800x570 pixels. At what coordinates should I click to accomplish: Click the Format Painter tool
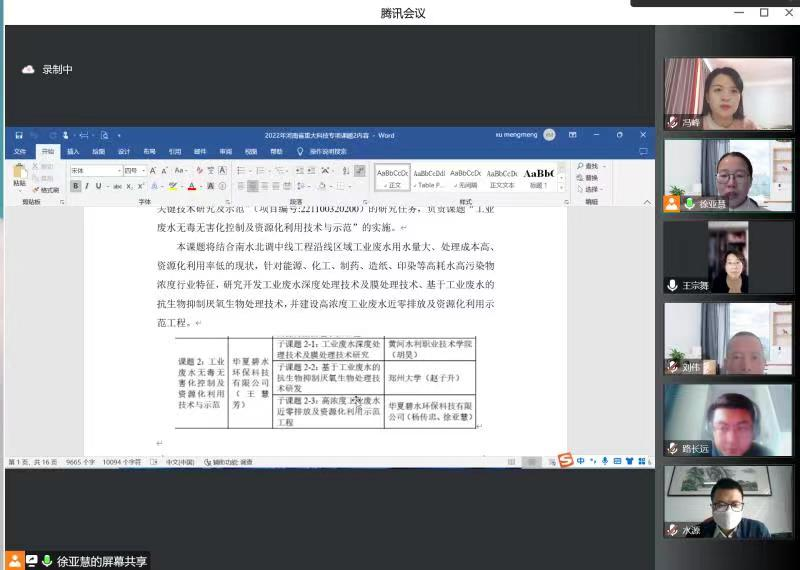[x=47, y=189]
